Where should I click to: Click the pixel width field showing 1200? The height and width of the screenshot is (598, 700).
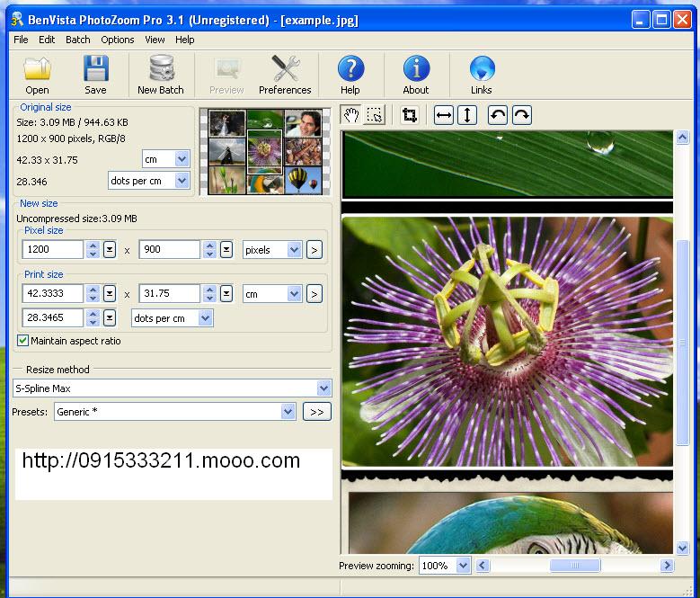coord(53,249)
